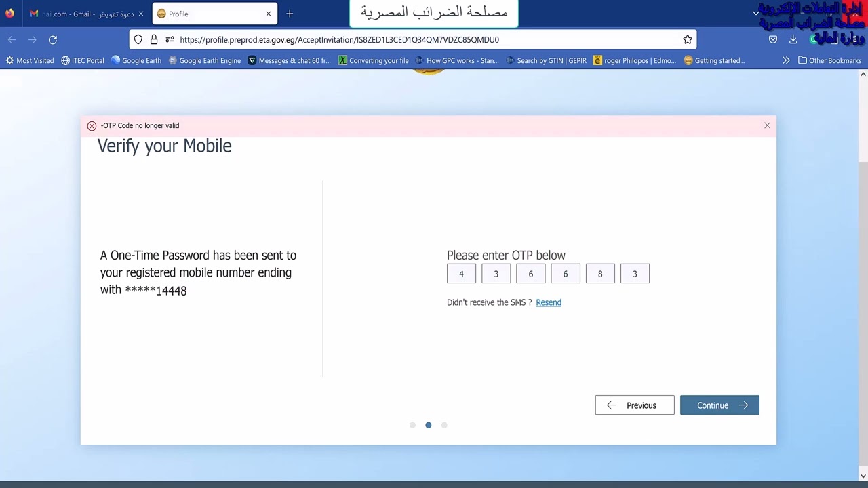Click the fourth OTP digit box
Screen dimensions: 868x488
point(565,274)
